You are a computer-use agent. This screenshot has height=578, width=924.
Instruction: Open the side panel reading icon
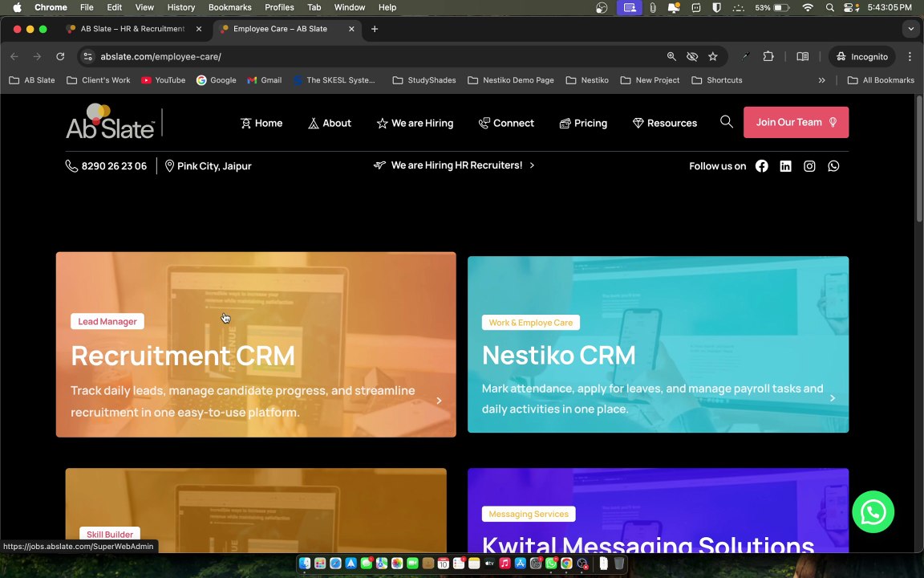tap(803, 57)
